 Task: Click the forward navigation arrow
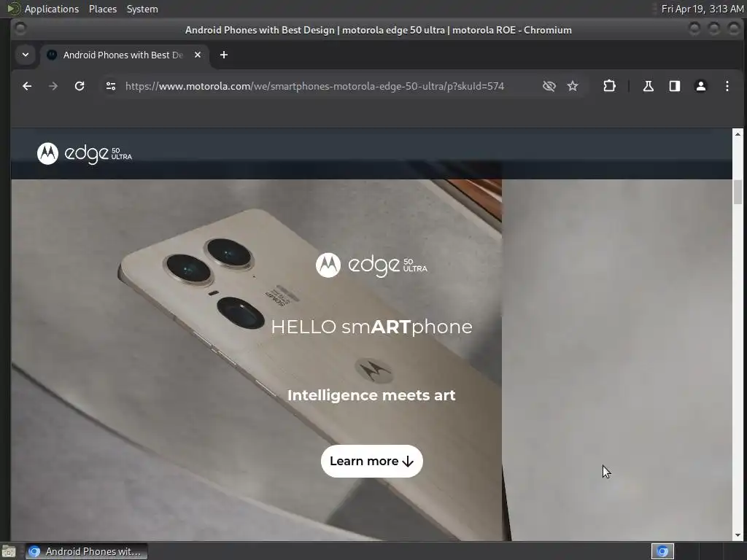point(53,86)
